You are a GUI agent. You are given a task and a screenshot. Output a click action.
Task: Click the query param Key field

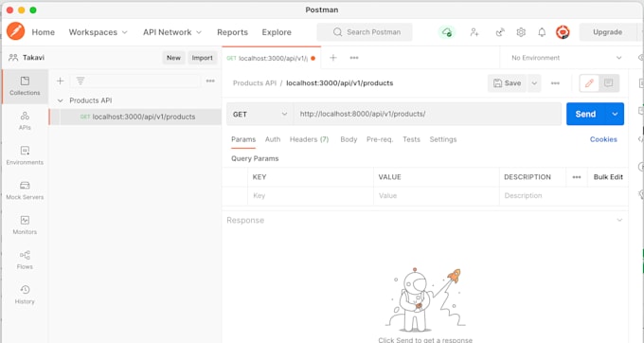coord(311,196)
